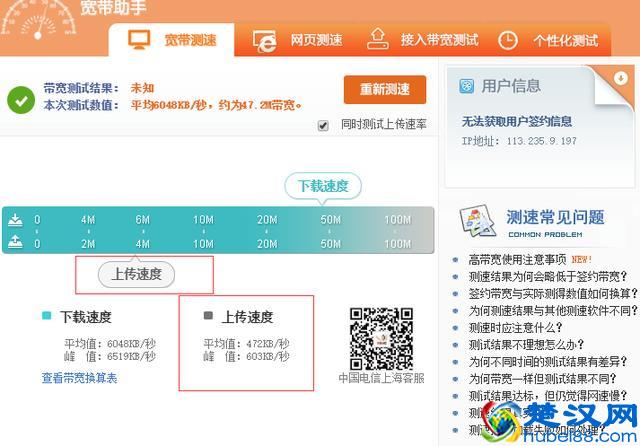Click the 中国电信上海客服 QR code
Image resolution: width=640 pixels, height=446 pixels.
[381, 339]
